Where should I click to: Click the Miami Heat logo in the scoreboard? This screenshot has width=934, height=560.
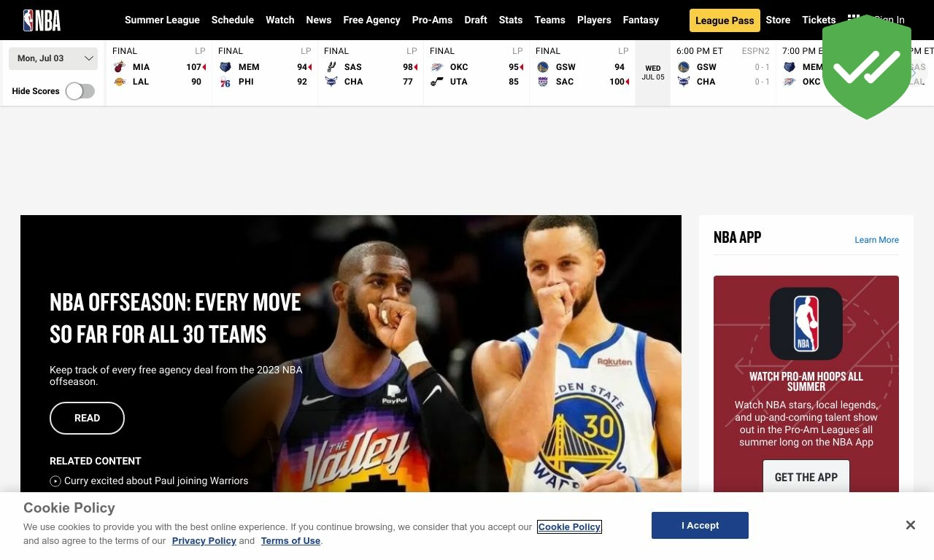120,67
